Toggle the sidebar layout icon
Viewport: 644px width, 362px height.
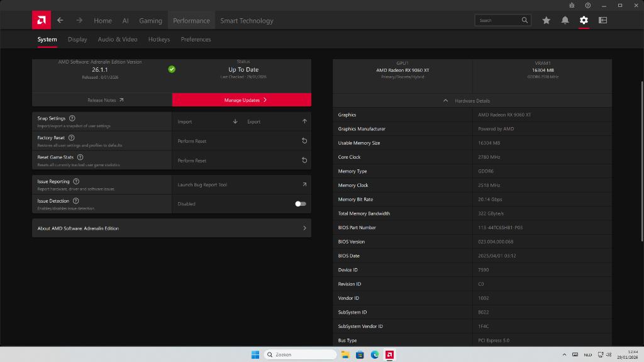pyautogui.click(x=602, y=20)
